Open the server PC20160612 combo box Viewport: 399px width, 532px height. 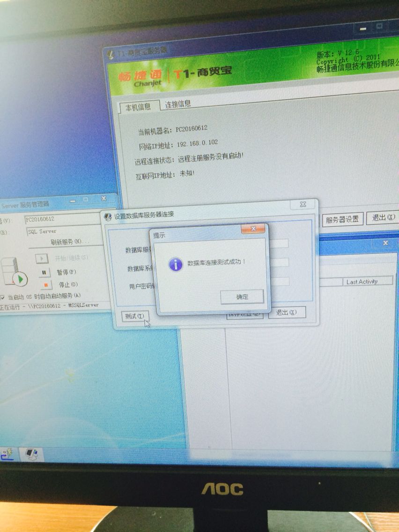pos(62,219)
